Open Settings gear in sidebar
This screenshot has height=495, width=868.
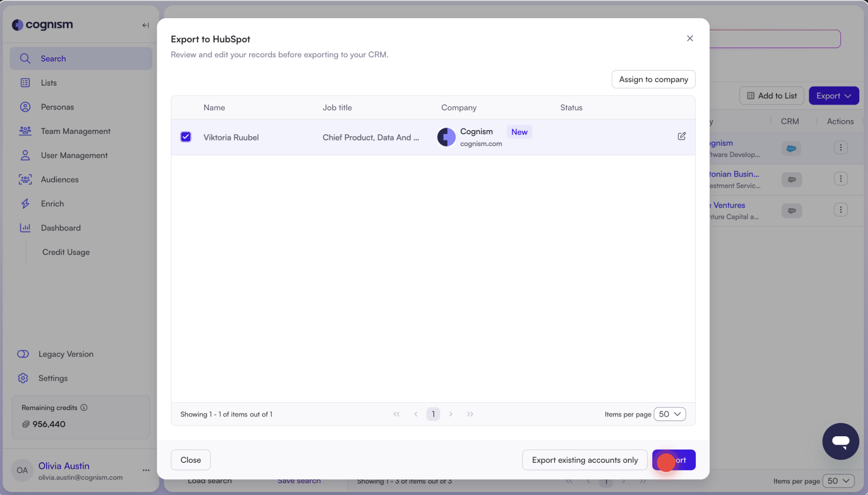[x=23, y=378]
